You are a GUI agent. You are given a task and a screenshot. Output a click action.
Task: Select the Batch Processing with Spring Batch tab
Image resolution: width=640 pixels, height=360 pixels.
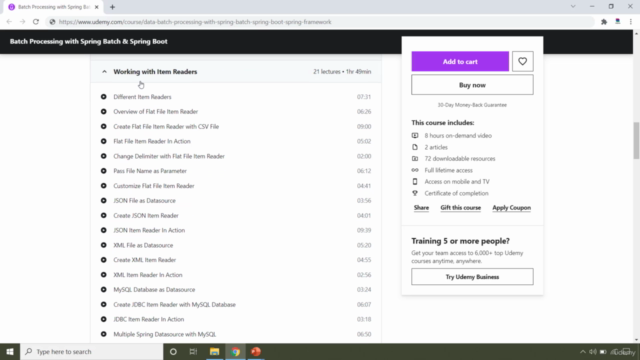[x=53, y=7]
